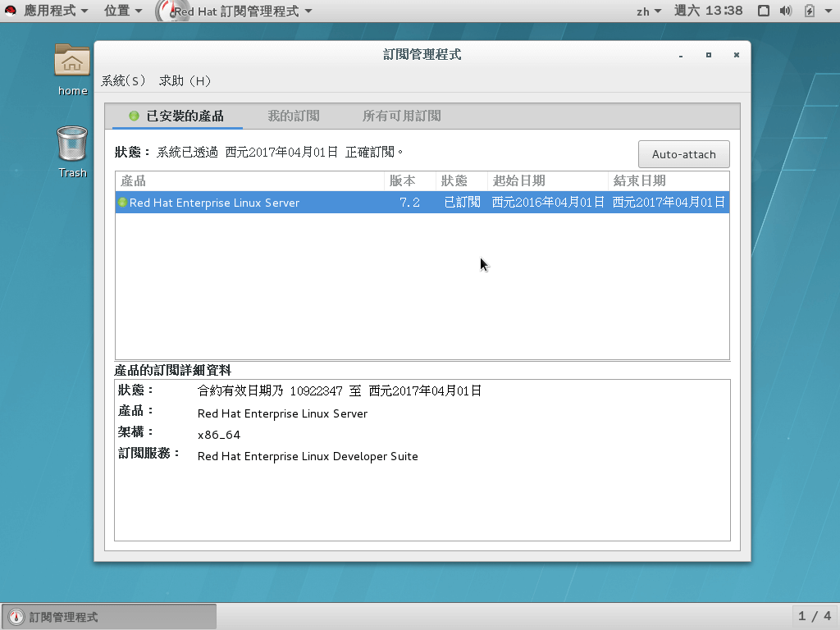Image resolution: width=840 pixels, height=630 pixels.
Task: Click the green dot beside Red Hat Enterprise Linux Server
Action: coord(121,202)
